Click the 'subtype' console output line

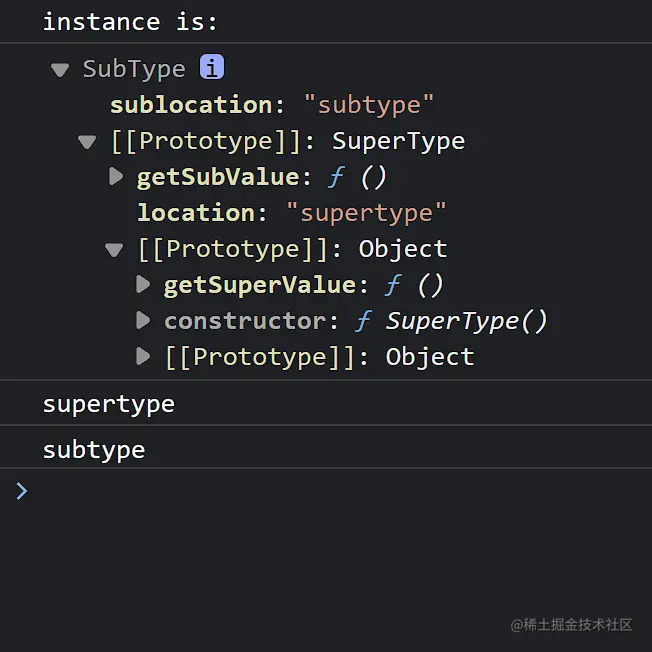point(94,450)
